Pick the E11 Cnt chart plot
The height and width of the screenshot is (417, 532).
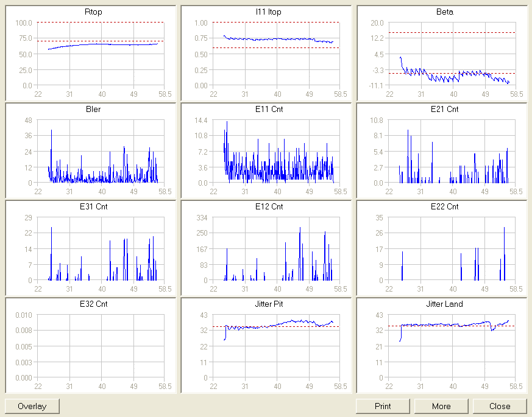pos(276,152)
